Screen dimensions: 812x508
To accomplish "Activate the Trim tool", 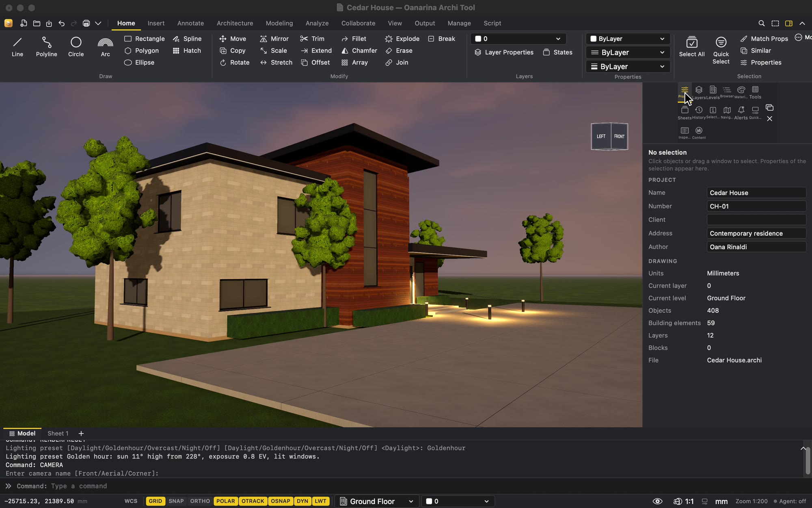I will [x=312, y=39].
